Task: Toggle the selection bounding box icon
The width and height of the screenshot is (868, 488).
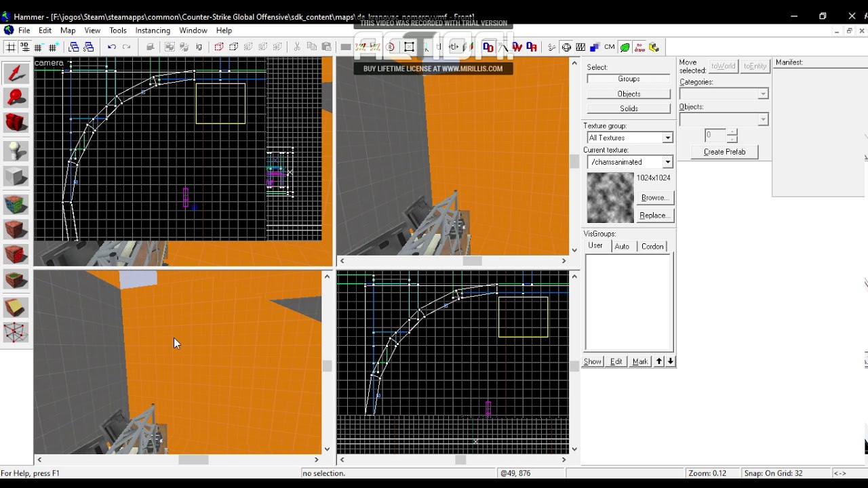Action: [x=409, y=47]
